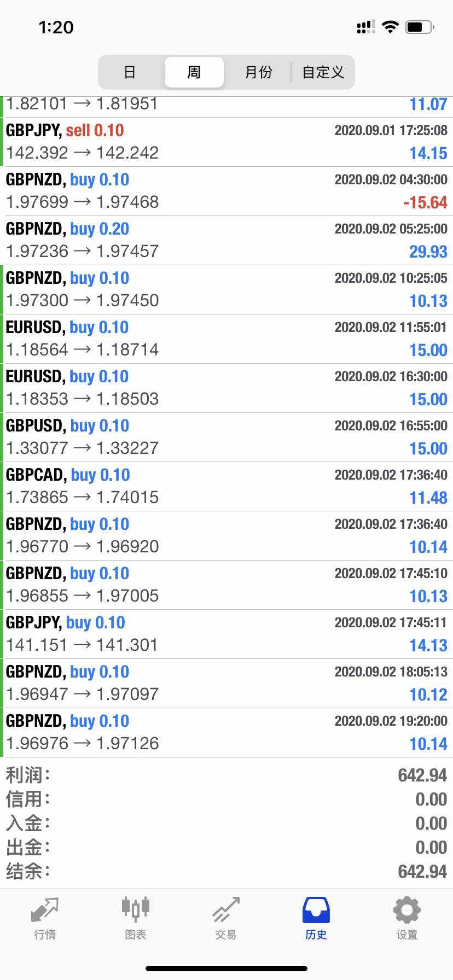The image size is (453, 980).
Task: Open GBPCAD buy 0.10 trade row
Action: (226, 486)
